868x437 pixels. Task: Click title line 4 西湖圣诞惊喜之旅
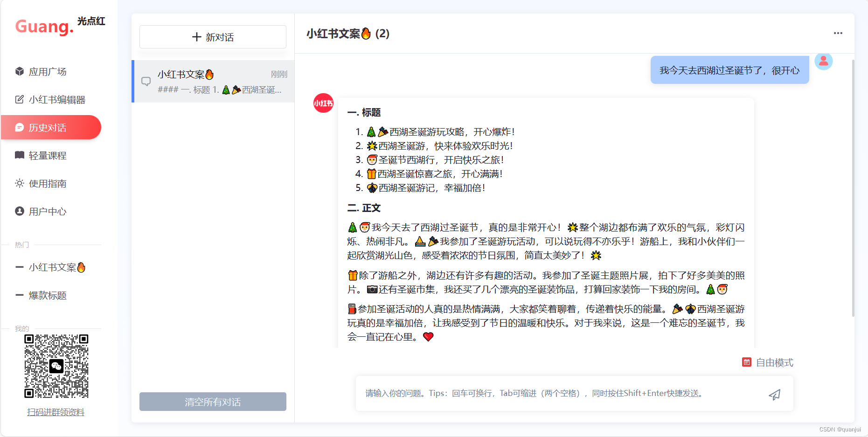tap(434, 174)
